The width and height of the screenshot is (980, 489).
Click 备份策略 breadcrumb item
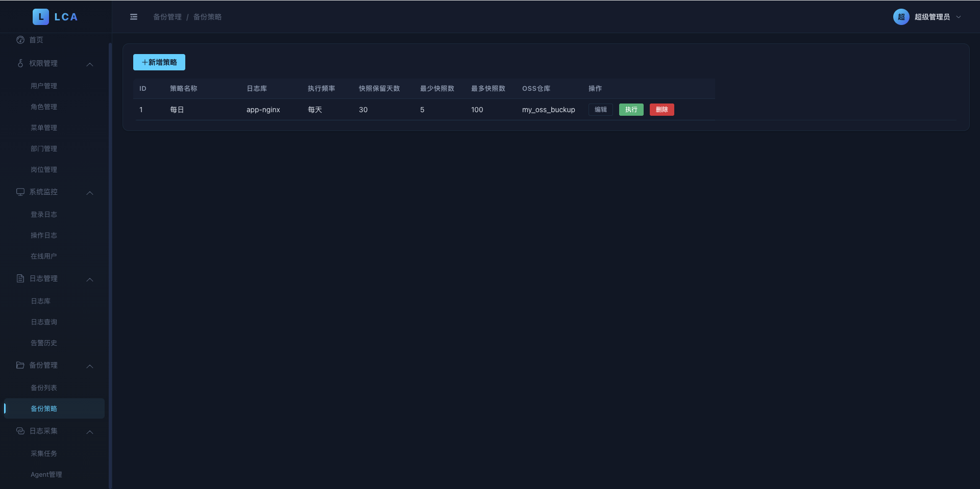207,17
